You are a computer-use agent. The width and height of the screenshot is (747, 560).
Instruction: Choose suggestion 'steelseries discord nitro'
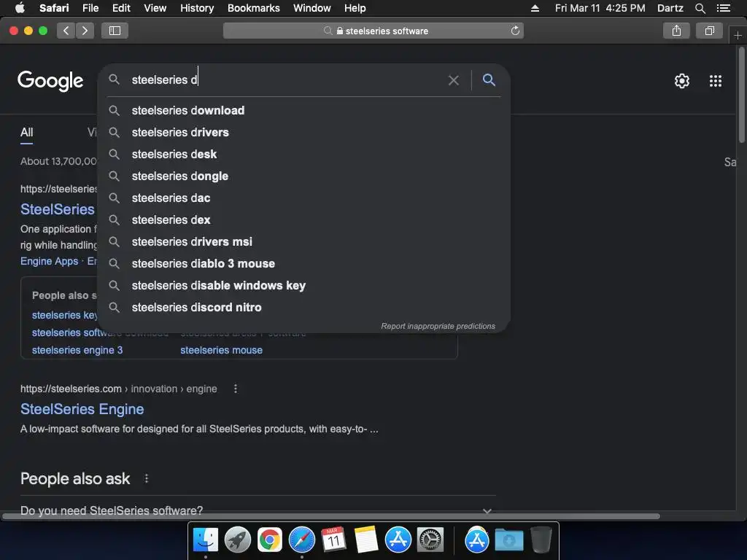pyautogui.click(x=304, y=308)
